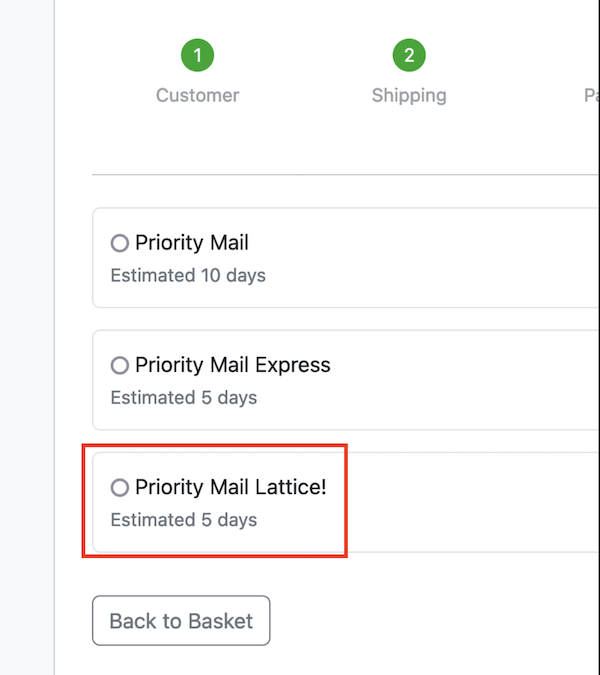
Task: Select the partially visible Payment step
Action: (592, 95)
